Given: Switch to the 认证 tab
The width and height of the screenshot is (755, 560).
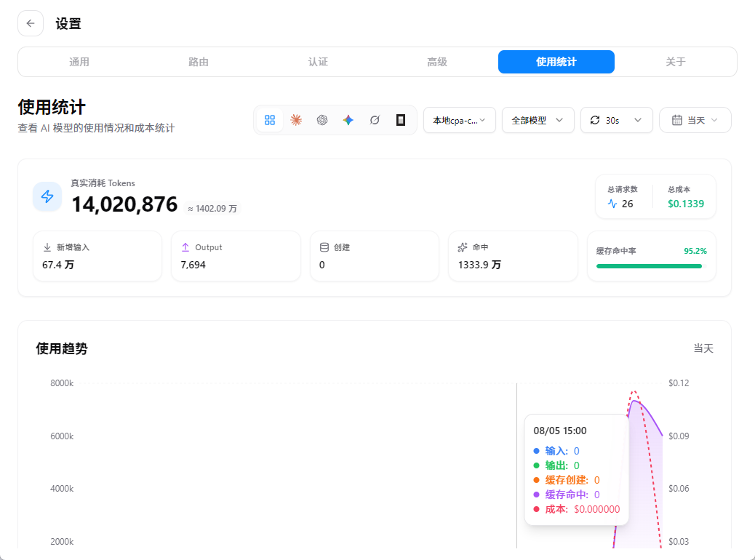Looking at the screenshot, I should click(318, 62).
